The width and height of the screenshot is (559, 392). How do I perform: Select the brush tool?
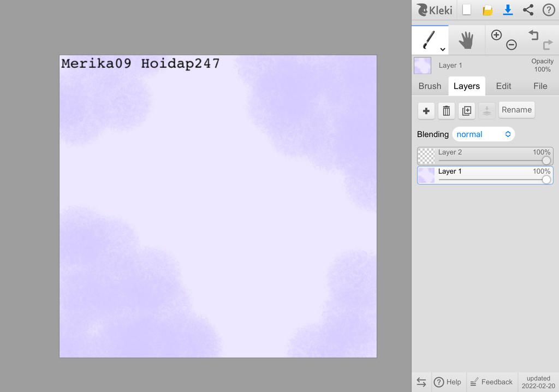[429, 40]
